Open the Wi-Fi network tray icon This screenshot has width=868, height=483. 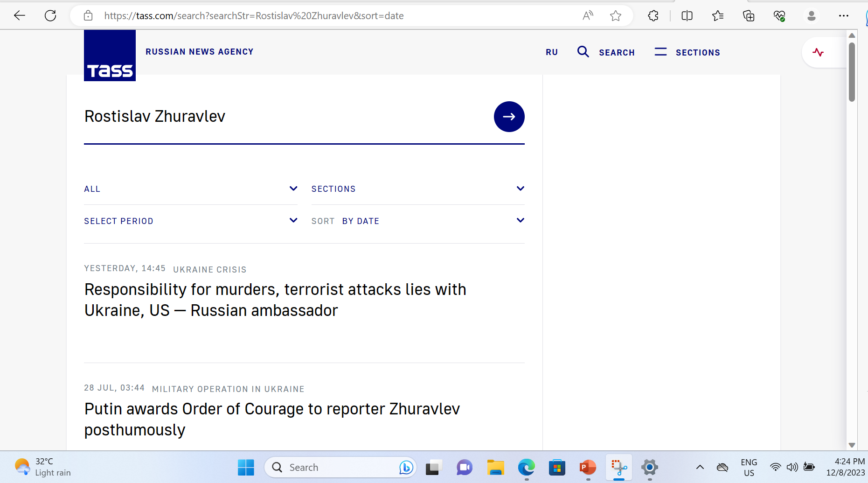coord(775,467)
